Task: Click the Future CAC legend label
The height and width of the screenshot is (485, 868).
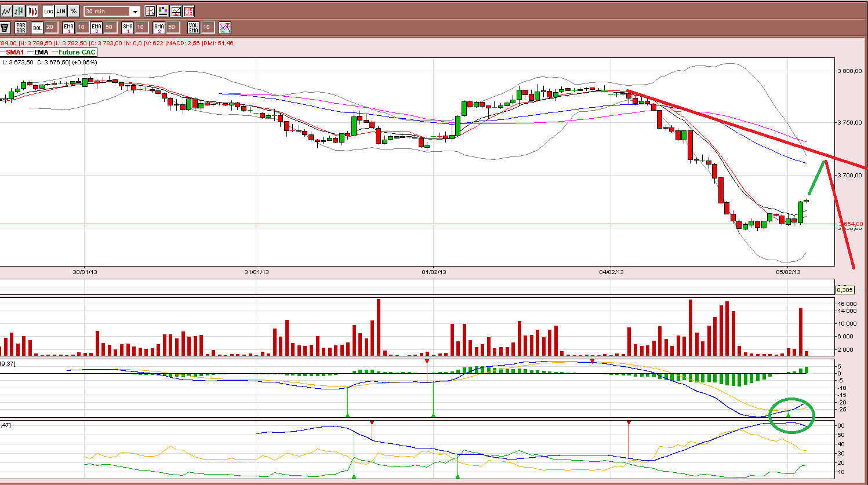Action: tap(77, 52)
